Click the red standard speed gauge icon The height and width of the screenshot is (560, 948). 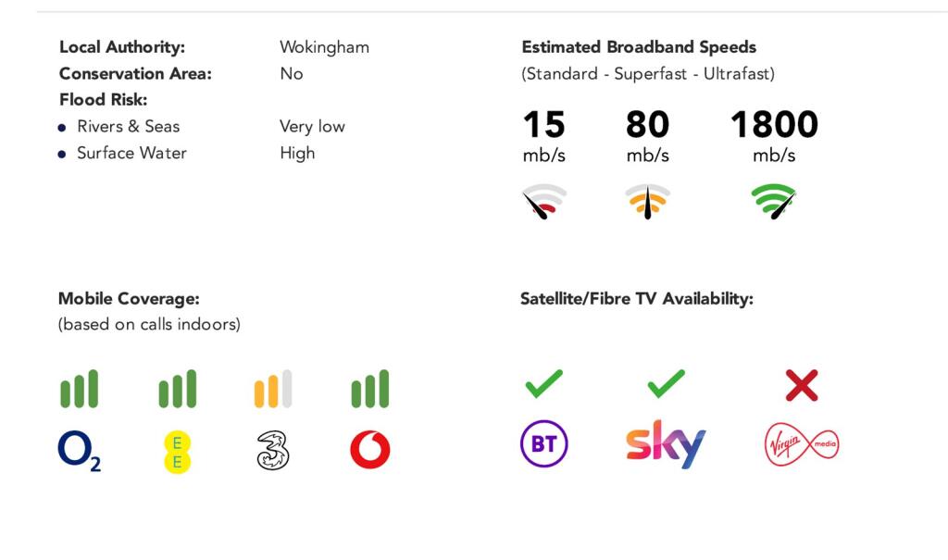(x=544, y=200)
